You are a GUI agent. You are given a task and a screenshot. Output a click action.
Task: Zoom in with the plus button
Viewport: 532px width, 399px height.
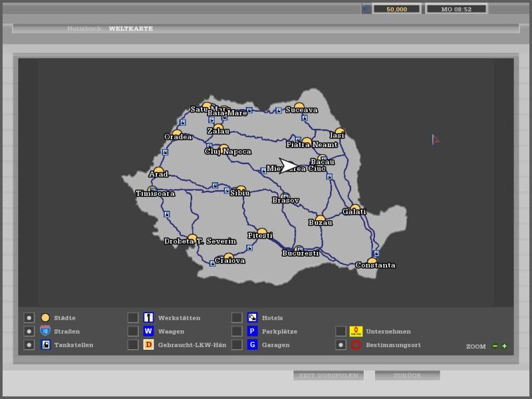(505, 346)
